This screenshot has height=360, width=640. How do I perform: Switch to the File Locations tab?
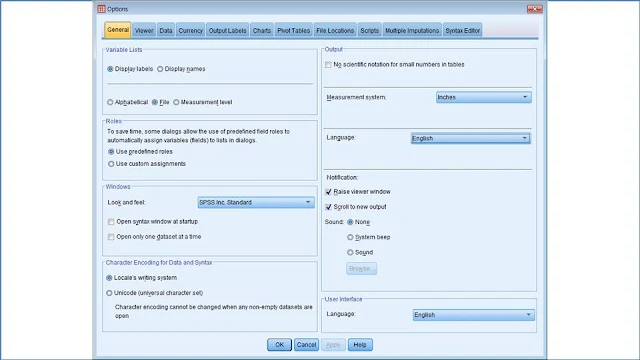335,31
